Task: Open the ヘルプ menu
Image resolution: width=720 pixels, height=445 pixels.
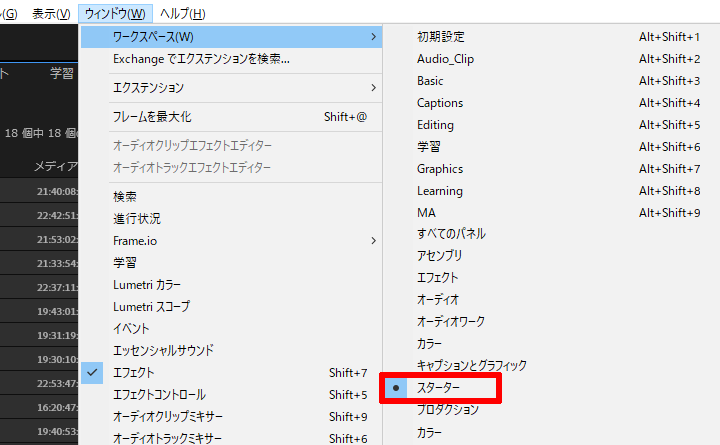Action: [x=183, y=13]
